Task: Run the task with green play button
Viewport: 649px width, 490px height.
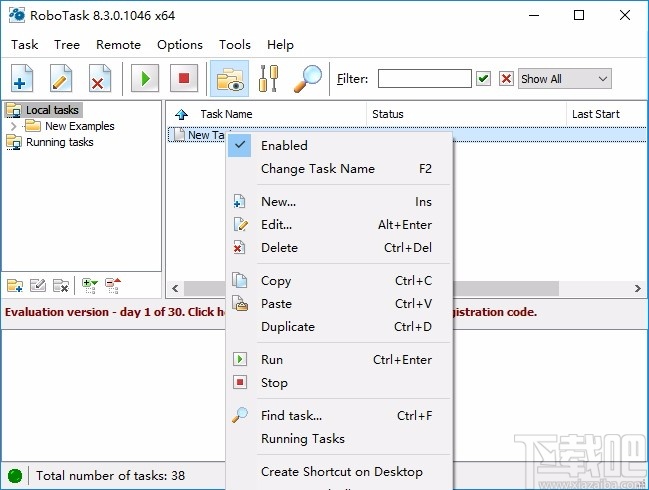Action: coord(145,78)
